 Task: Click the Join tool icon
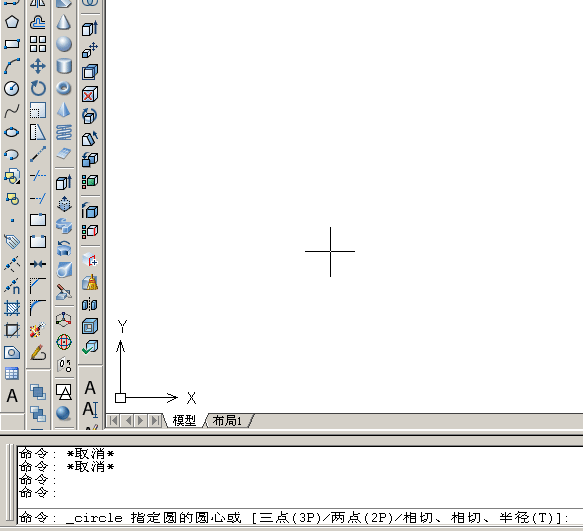click(x=38, y=264)
